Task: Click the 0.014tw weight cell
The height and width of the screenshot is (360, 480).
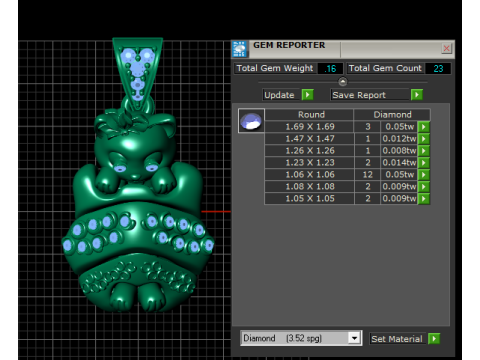Action: pyautogui.click(x=399, y=163)
